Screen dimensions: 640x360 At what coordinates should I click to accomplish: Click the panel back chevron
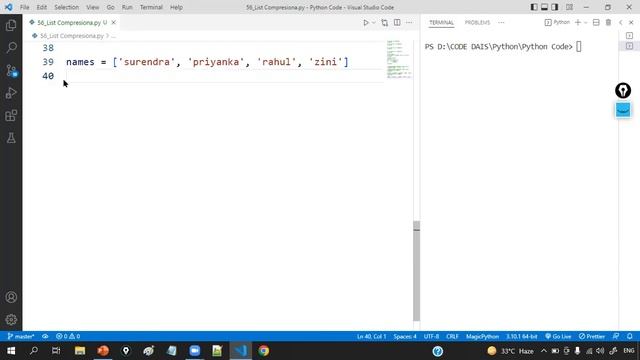coord(620,23)
